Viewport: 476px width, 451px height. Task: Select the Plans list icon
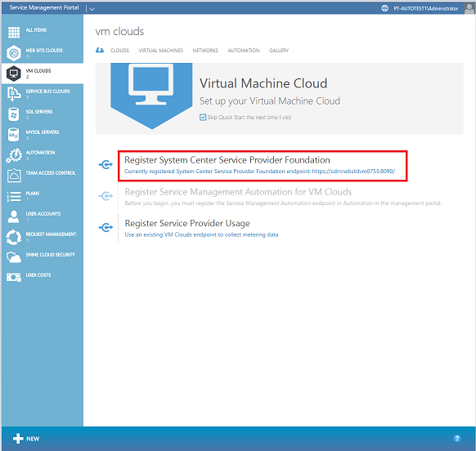point(14,196)
